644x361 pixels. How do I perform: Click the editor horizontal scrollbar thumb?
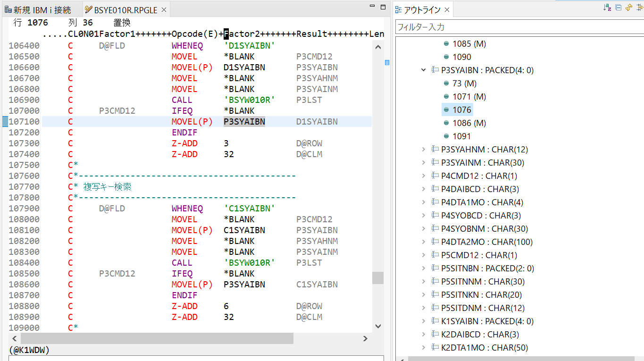[x=157, y=338]
